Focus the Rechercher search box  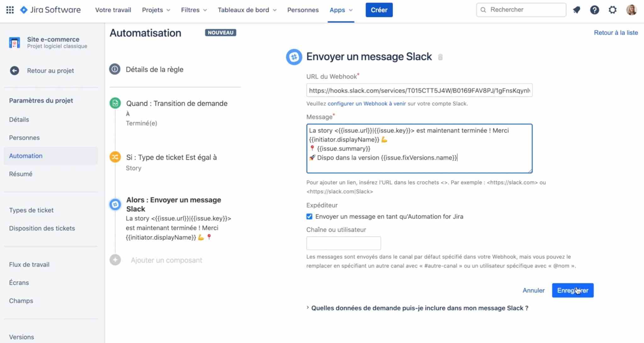coord(521,10)
